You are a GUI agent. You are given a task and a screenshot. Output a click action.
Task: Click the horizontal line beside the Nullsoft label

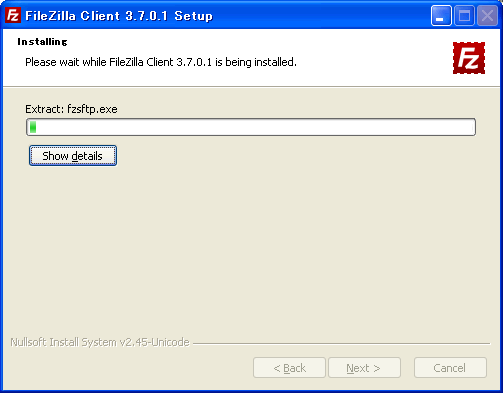pyautogui.click(x=342, y=343)
